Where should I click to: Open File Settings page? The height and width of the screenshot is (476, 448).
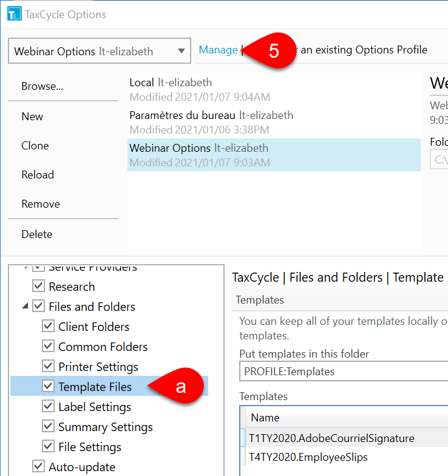[90, 447]
